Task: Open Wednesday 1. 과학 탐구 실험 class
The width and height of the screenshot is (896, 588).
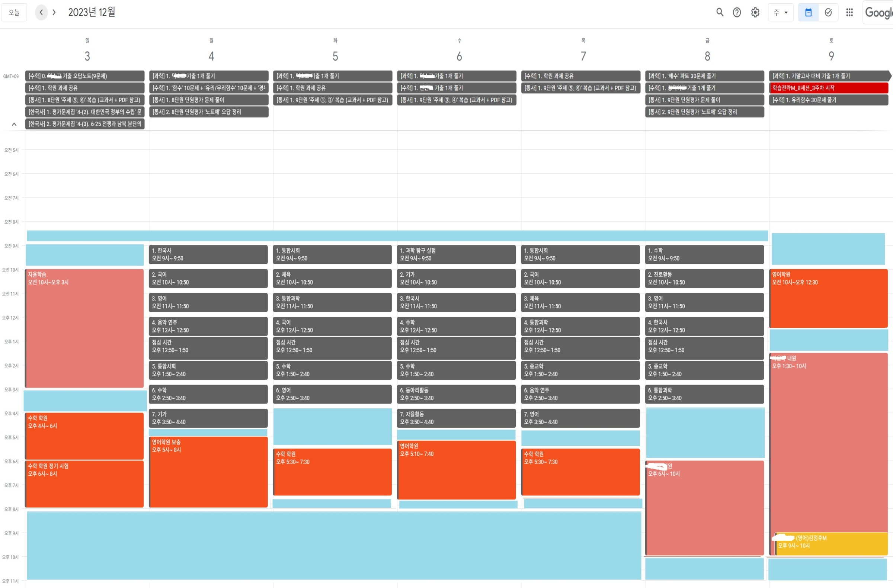Action: point(457,255)
